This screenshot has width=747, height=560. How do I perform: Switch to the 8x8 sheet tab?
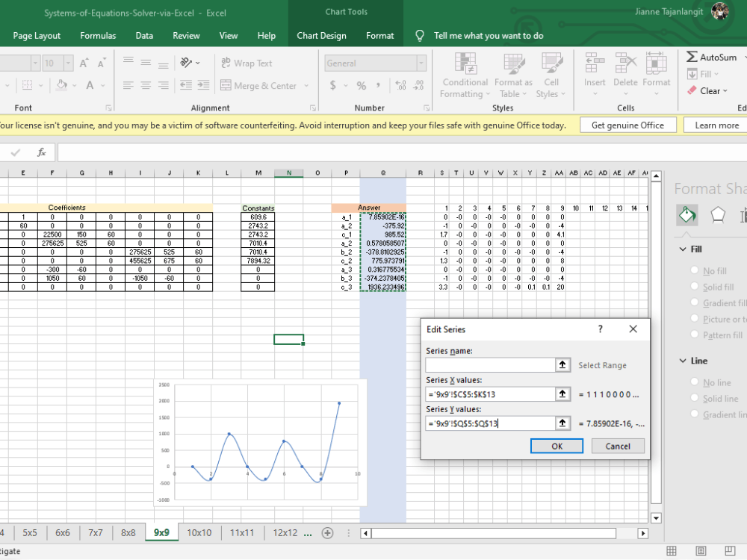click(x=128, y=533)
